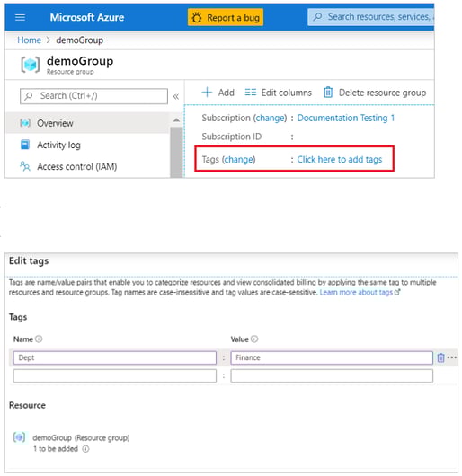Click the Access control people icon
The height and width of the screenshot is (476, 462).
[25, 166]
